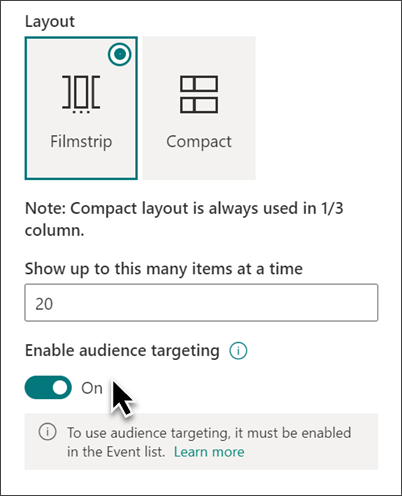Open the Learn more link
This screenshot has height=496, width=402.
click(x=209, y=452)
